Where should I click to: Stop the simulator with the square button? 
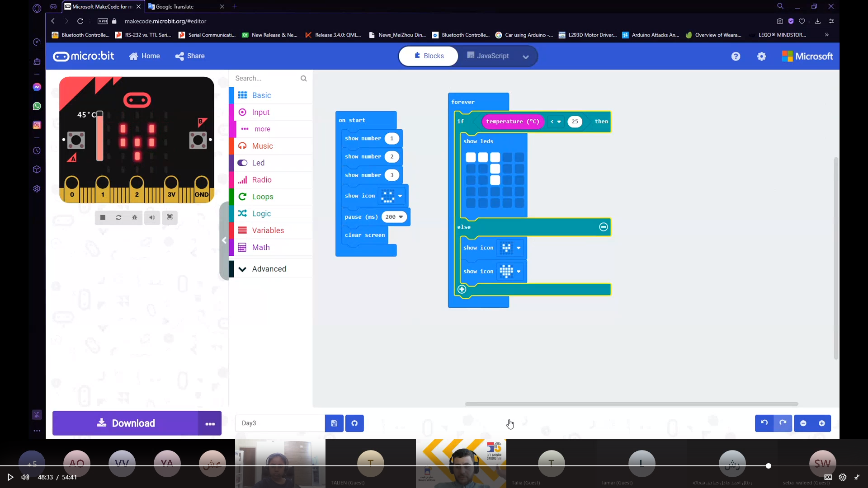click(103, 217)
